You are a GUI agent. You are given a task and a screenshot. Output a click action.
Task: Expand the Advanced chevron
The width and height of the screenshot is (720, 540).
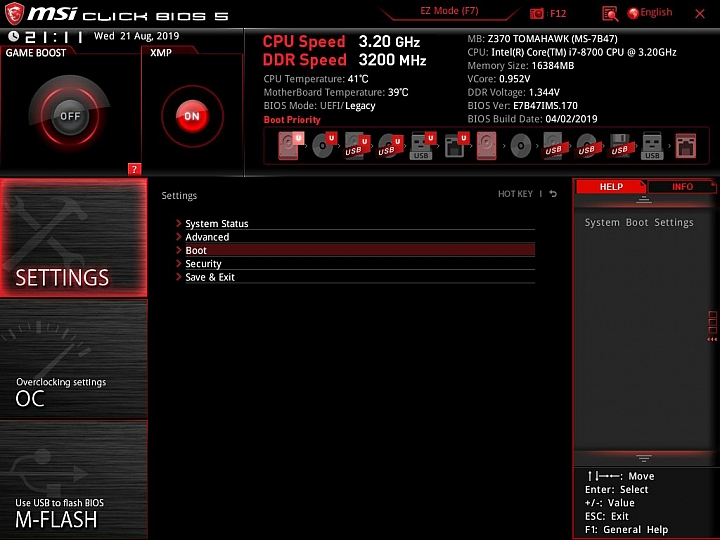point(179,236)
